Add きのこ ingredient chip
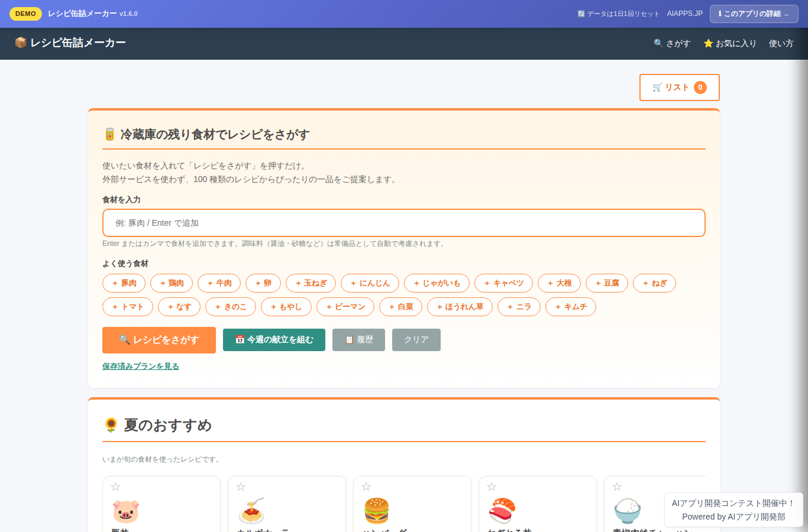808x532 pixels. coord(231,307)
